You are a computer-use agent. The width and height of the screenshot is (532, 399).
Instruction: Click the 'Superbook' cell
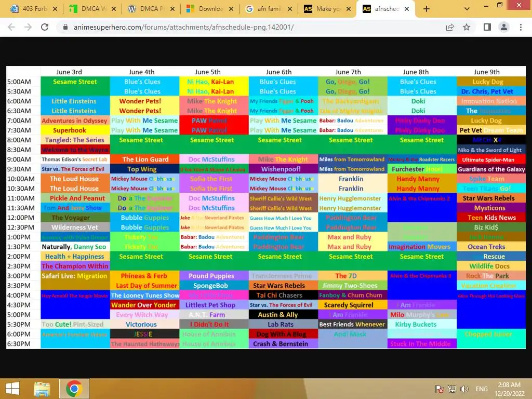coord(75,130)
